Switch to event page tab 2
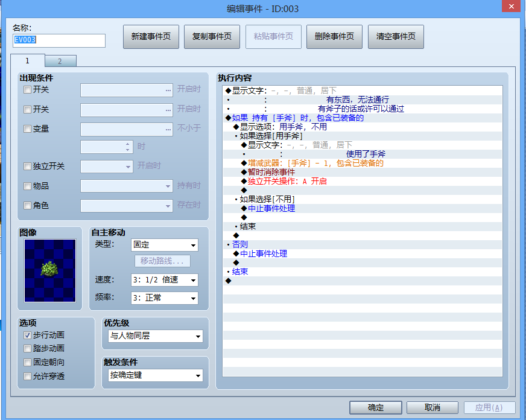This screenshot has width=526, height=420. [x=60, y=61]
